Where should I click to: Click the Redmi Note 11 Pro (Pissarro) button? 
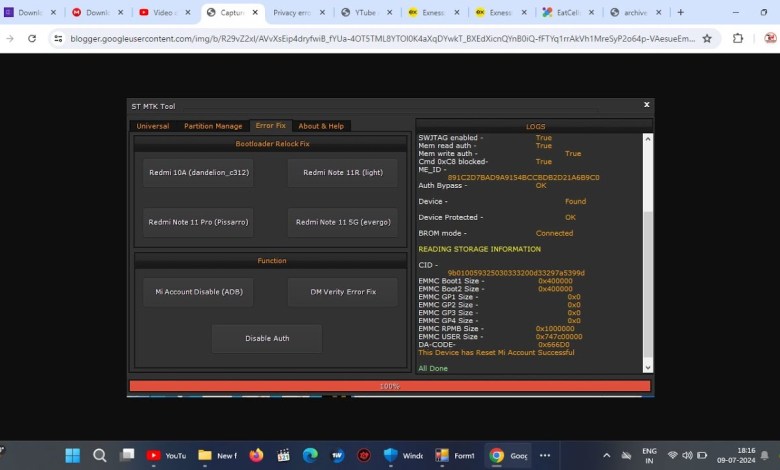coord(198,222)
